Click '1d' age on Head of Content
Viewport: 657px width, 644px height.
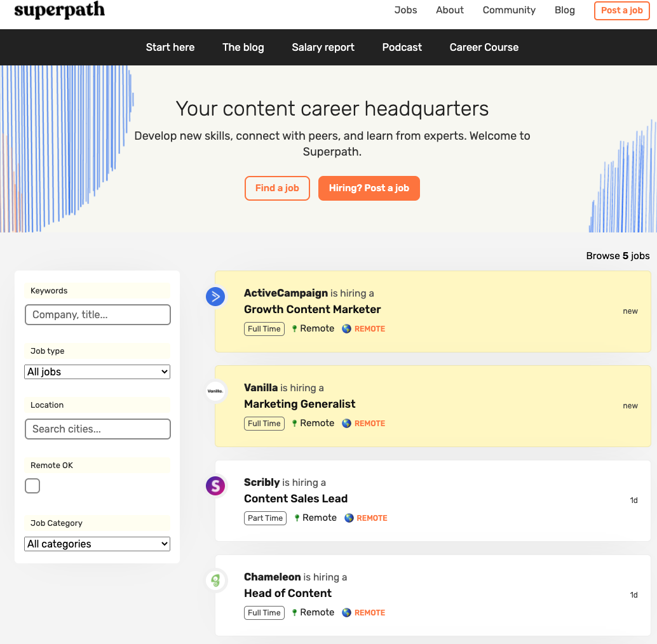(633, 595)
